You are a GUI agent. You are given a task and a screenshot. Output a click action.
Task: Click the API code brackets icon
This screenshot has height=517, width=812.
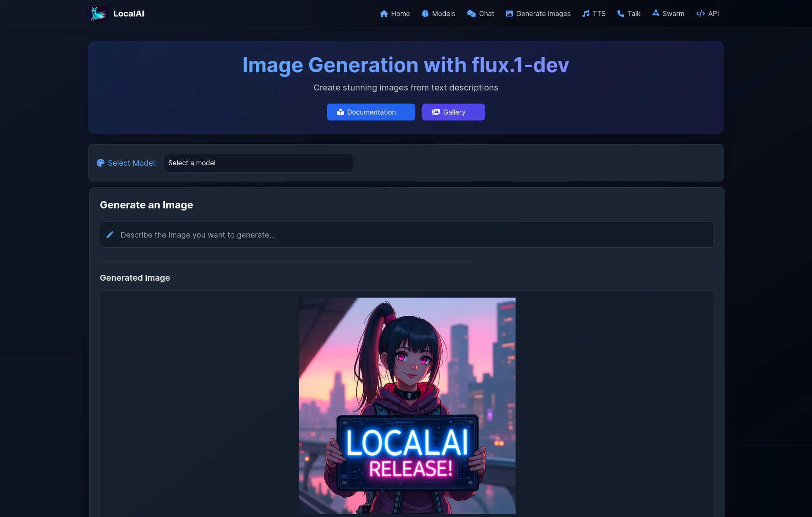click(x=700, y=14)
